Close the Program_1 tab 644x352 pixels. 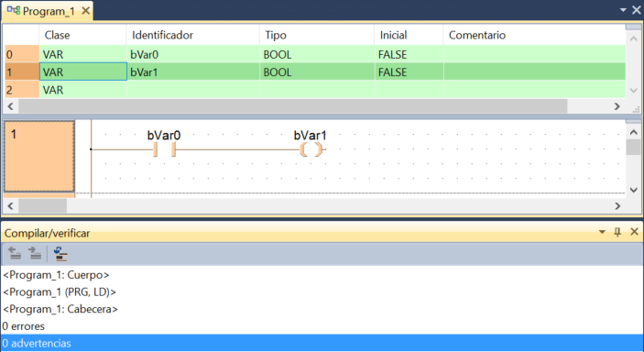pos(85,11)
